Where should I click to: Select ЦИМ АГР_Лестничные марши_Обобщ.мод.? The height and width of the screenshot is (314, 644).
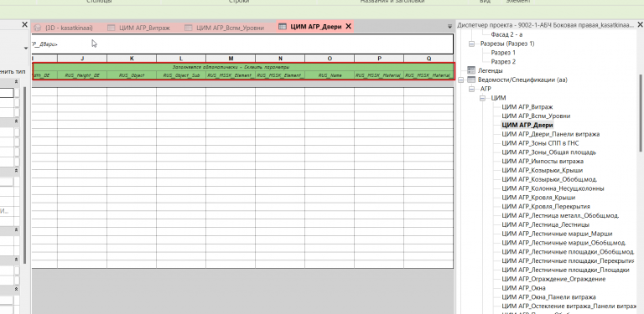[x=563, y=243]
